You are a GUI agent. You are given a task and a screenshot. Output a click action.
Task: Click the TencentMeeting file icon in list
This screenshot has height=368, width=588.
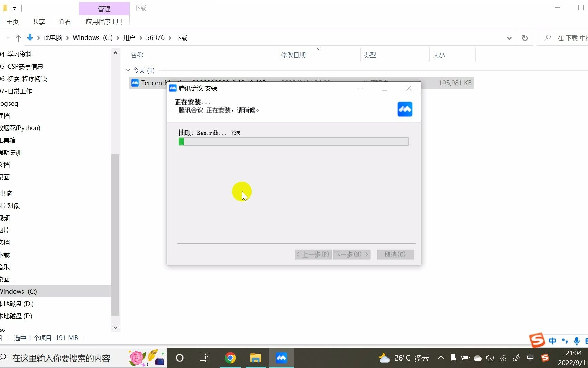pyautogui.click(x=135, y=83)
